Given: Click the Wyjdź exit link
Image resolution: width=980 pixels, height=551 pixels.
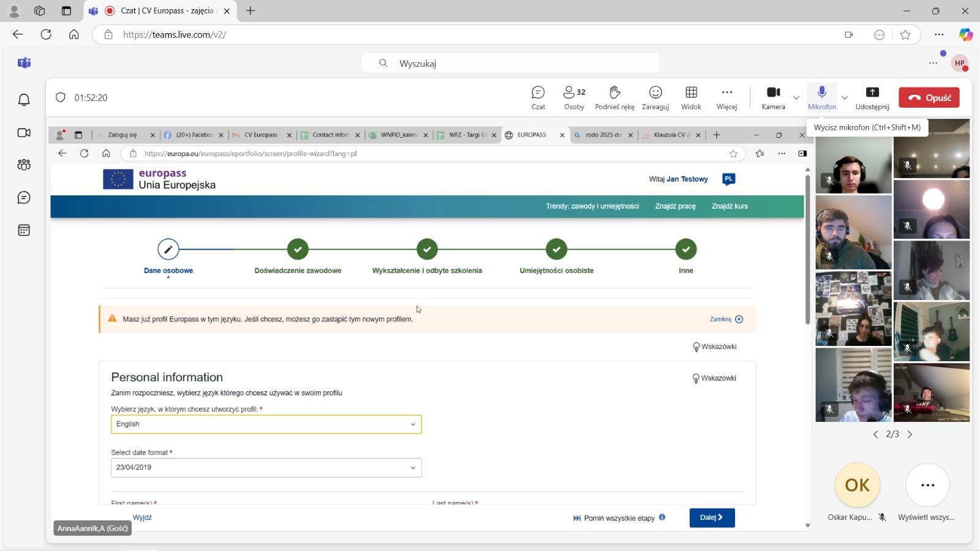Looking at the screenshot, I should click(142, 517).
